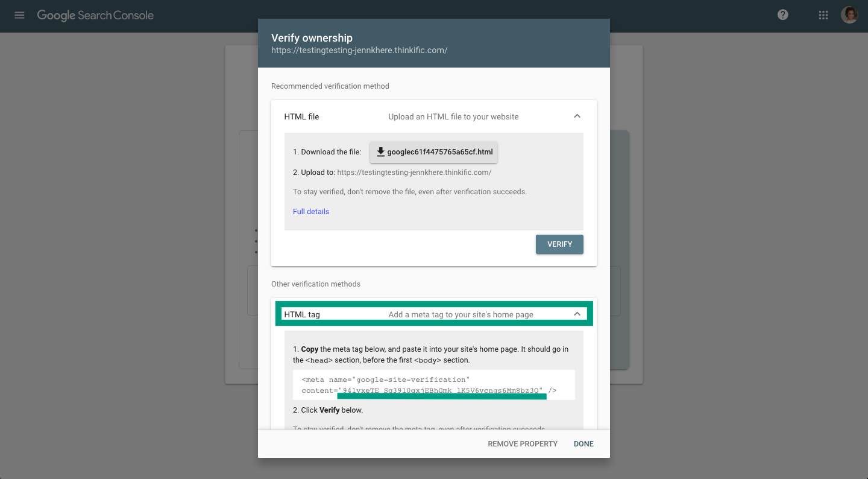868x479 pixels.
Task: Click the property URL under Verify ownership
Action: (359, 51)
